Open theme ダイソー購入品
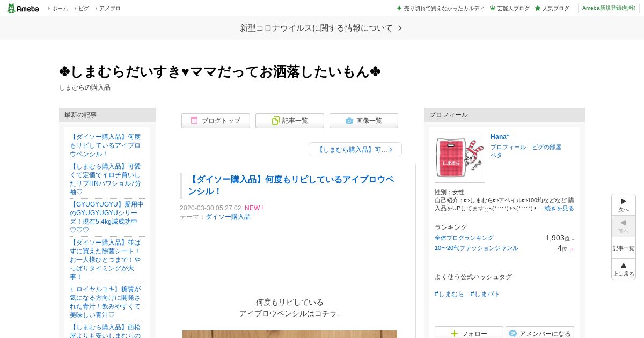The width and height of the screenshot is (644, 338). click(x=228, y=217)
